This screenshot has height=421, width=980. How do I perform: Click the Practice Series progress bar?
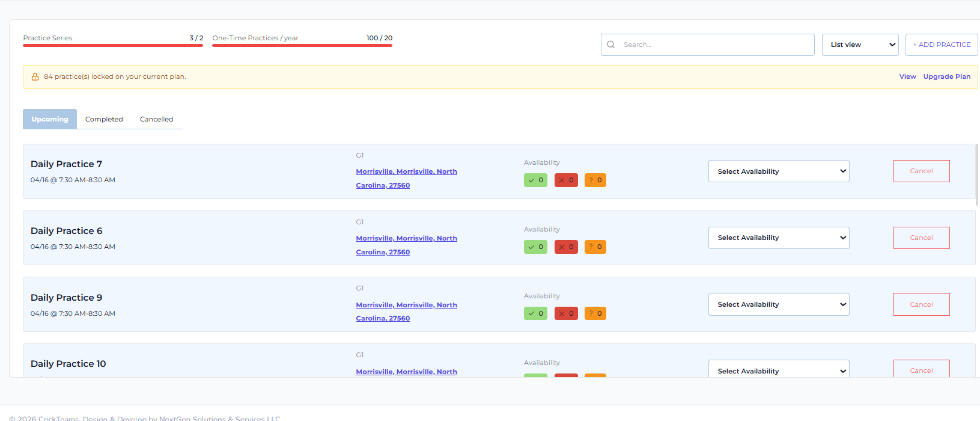click(x=113, y=45)
